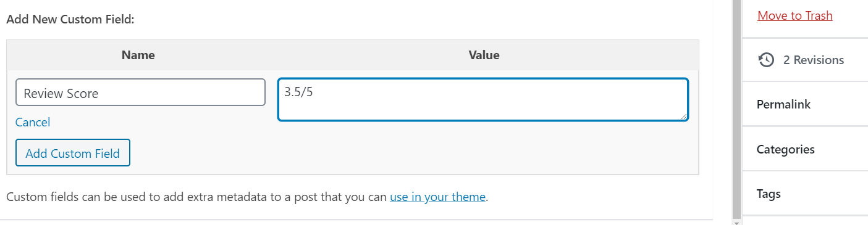Open the 'use in your theme' link
Image resolution: width=868 pixels, height=225 pixels.
[437, 197]
